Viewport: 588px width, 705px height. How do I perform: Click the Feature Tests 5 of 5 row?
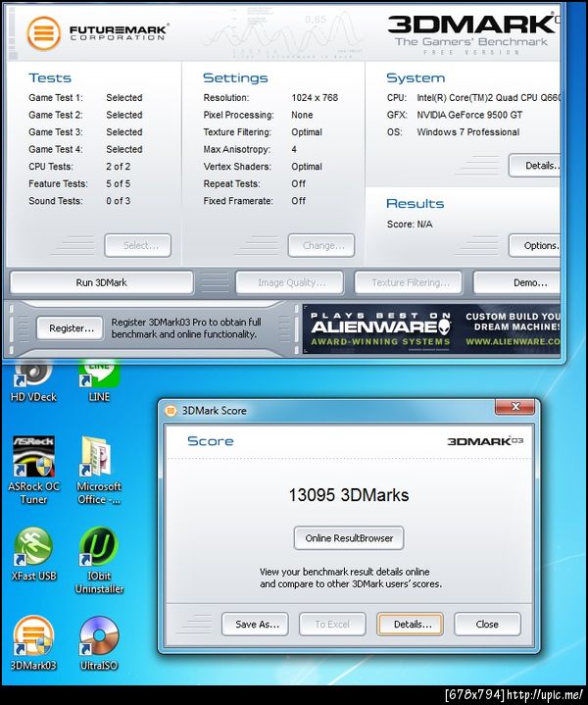click(79, 183)
